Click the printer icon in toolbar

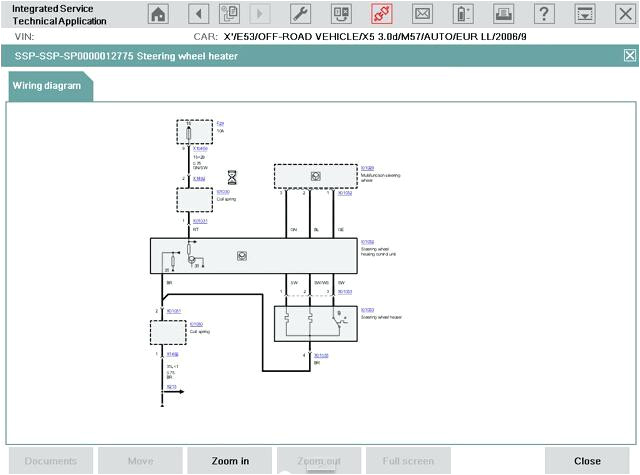(x=503, y=13)
